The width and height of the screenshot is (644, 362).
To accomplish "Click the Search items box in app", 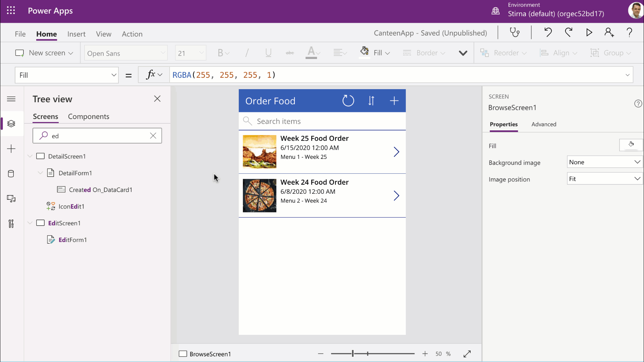I will (322, 121).
